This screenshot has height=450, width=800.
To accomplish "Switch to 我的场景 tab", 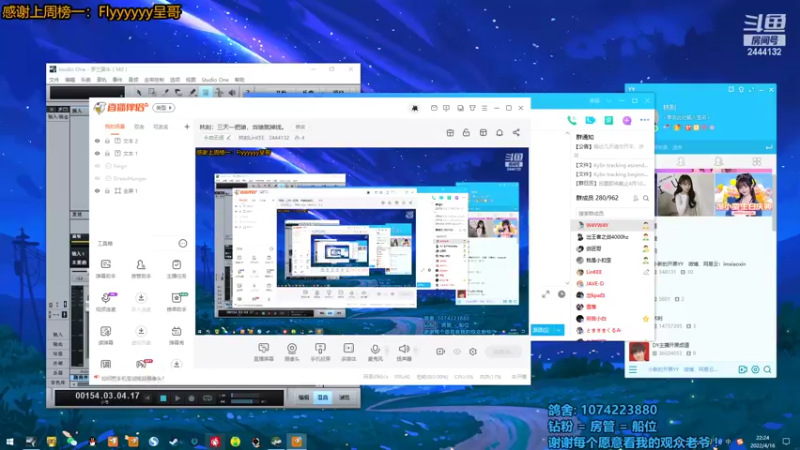I will tap(115, 127).
